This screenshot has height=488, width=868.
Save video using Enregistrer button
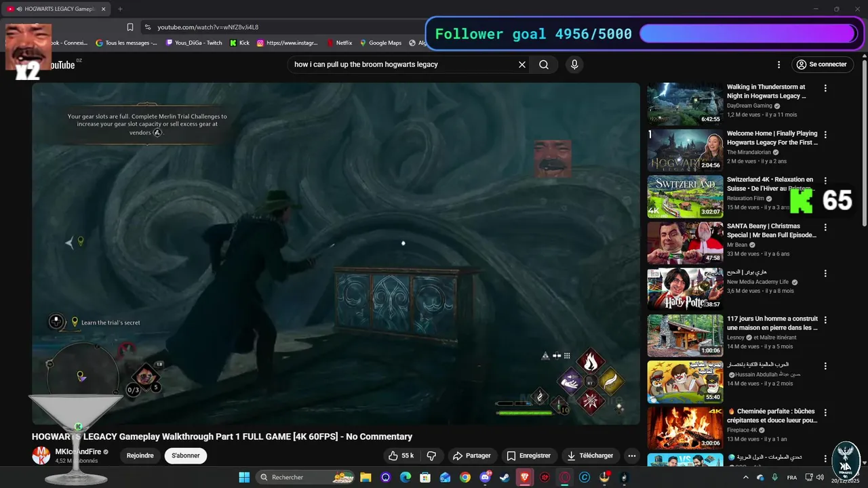click(529, 455)
